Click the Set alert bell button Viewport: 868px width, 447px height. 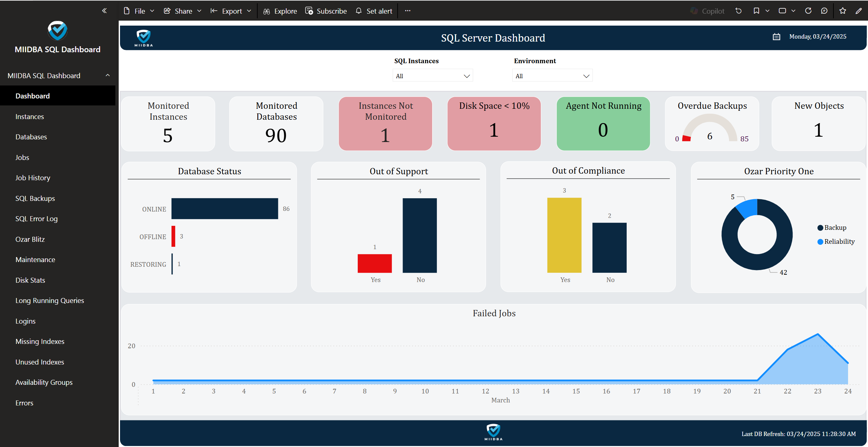pos(374,11)
